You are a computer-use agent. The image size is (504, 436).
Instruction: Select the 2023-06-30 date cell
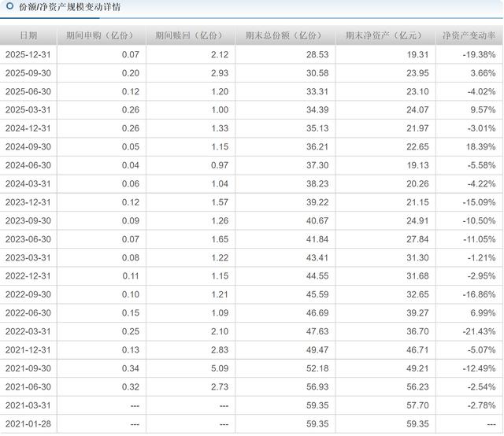pos(28,239)
